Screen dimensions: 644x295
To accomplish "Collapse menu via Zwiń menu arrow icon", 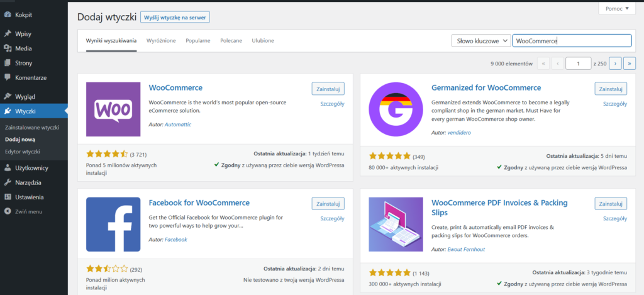I will 8,211.
